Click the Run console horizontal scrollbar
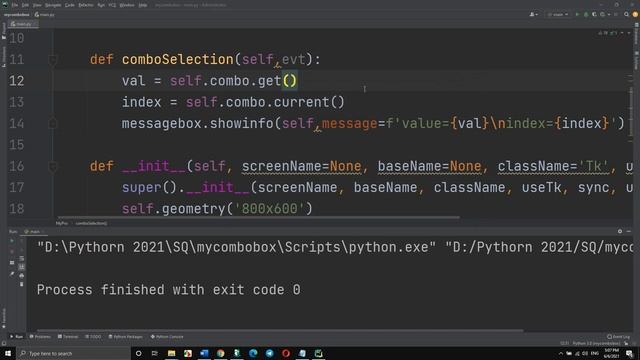 [280, 331]
